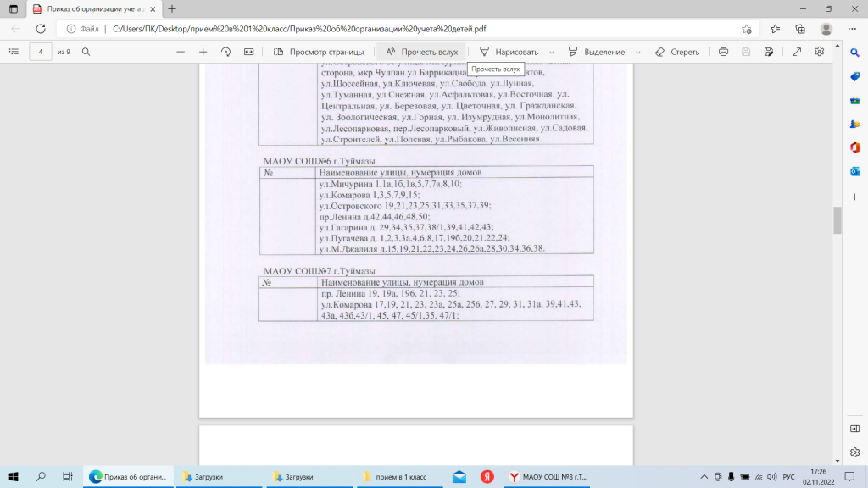Zoom in with the plus button
Screen dimensions: 868x488
pos(203,52)
